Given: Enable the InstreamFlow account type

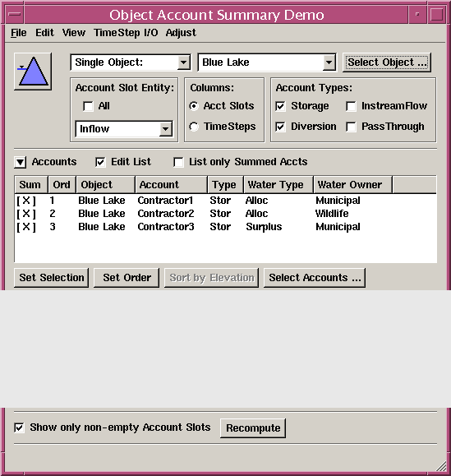Looking at the screenshot, I should click(351, 106).
